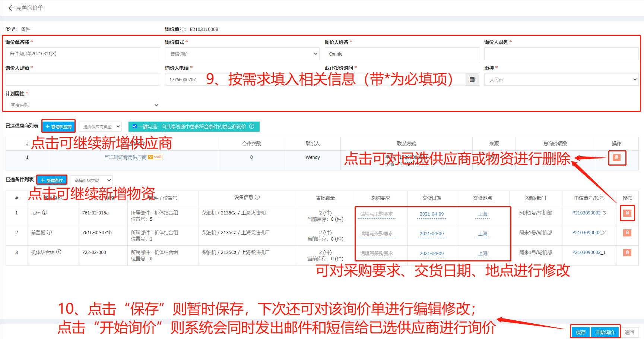Image resolution: width=644 pixels, height=339 pixels.
Task: Click the 返回 button
Action: 629,332
